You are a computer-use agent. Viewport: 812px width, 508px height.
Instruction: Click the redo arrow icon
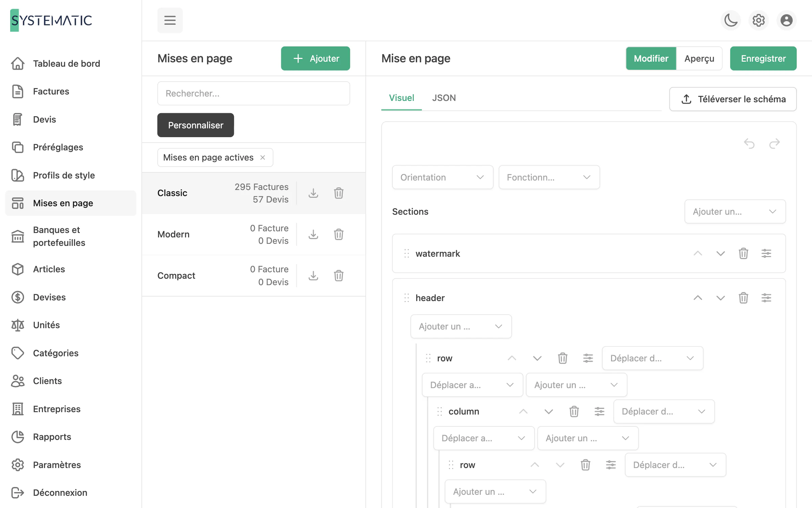774,144
